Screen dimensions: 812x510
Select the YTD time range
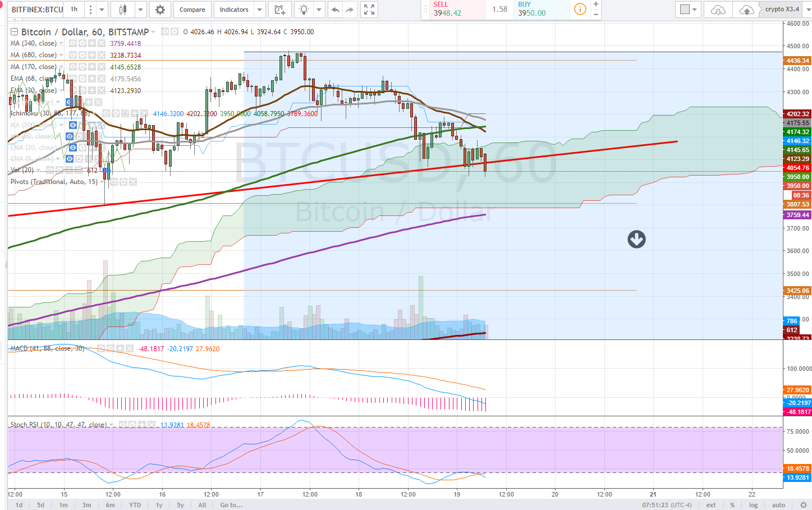[135, 505]
